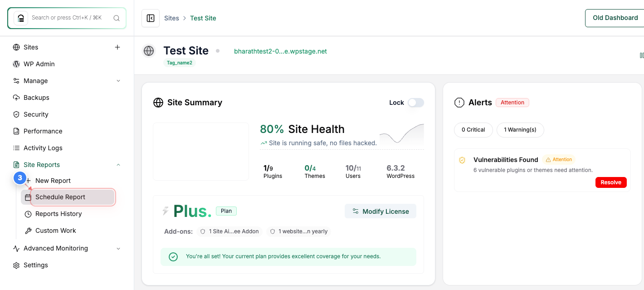This screenshot has height=290, width=644.
Task: Click Modify License button
Action: (381, 211)
